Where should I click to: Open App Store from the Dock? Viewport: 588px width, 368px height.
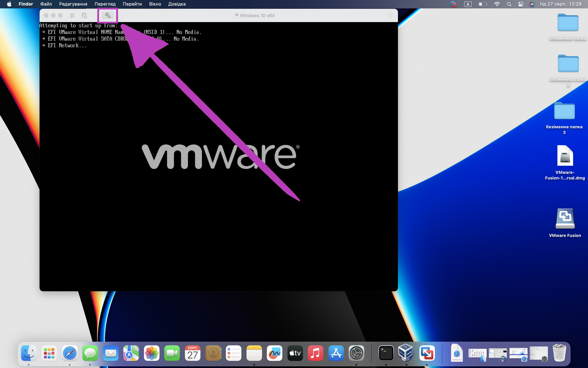(x=336, y=353)
